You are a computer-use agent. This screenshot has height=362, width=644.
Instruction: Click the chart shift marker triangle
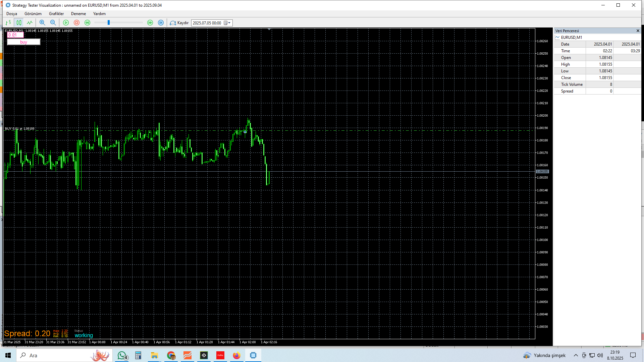click(269, 29)
